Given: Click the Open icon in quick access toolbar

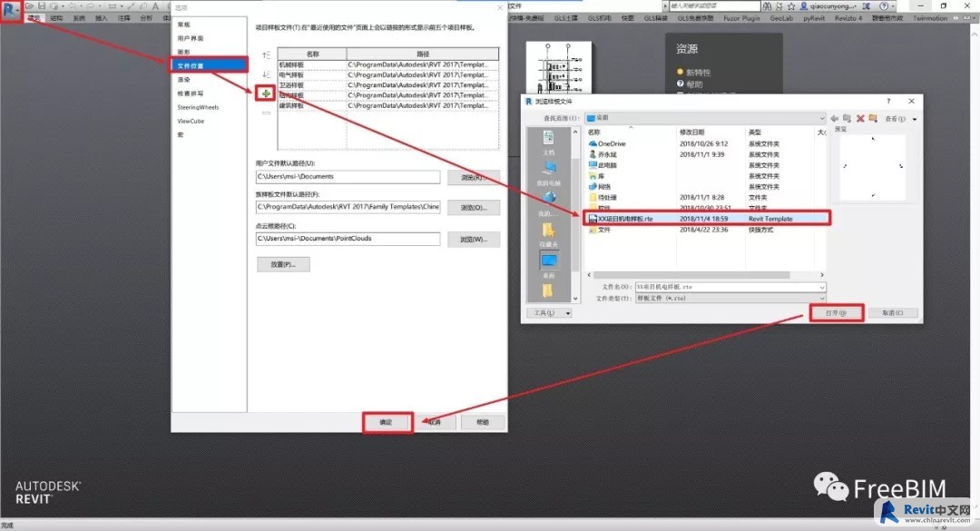Looking at the screenshot, I should click(x=29, y=5).
